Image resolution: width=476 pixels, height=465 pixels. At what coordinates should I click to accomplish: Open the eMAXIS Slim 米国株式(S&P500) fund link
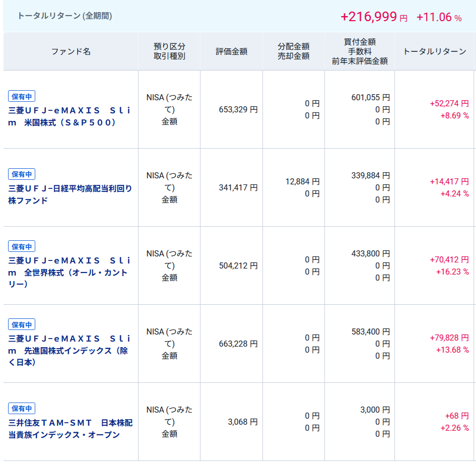pyautogui.click(x=70, y=116)
